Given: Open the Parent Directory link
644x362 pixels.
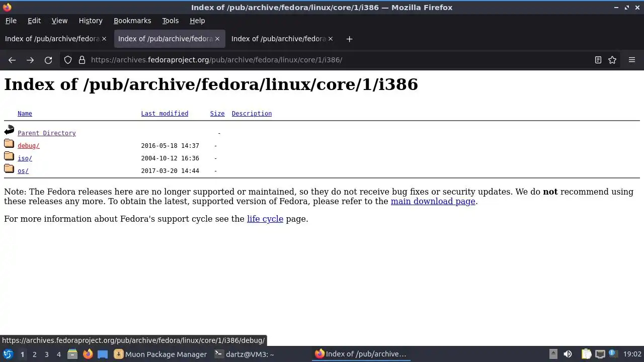Looking at the screenshot, I should tap(47, 133).
